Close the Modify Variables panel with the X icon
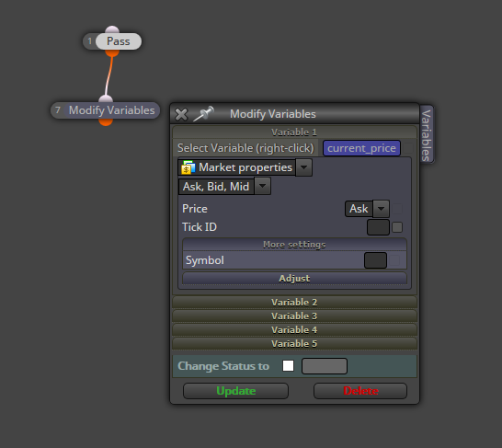Screen dimensions: 502x448 click(x=181, y=114)
